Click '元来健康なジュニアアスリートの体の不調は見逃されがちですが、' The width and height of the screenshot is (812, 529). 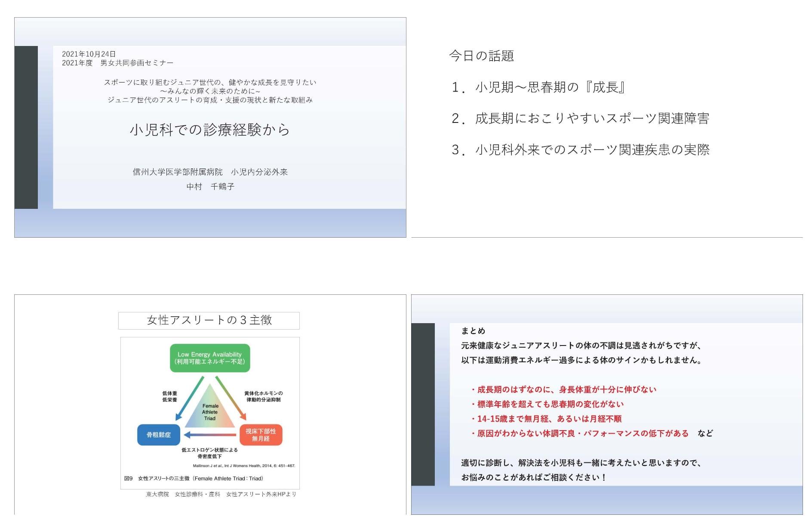(581, 346)
